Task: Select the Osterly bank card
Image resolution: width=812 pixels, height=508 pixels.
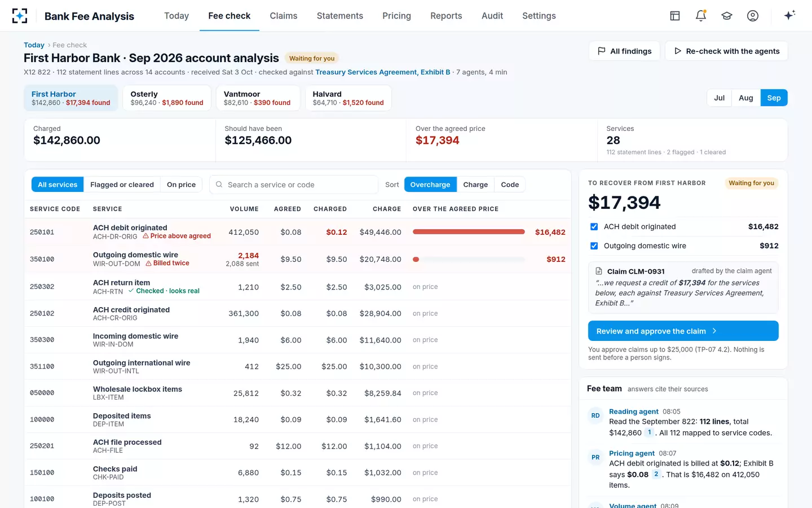Action: point(167,98)
